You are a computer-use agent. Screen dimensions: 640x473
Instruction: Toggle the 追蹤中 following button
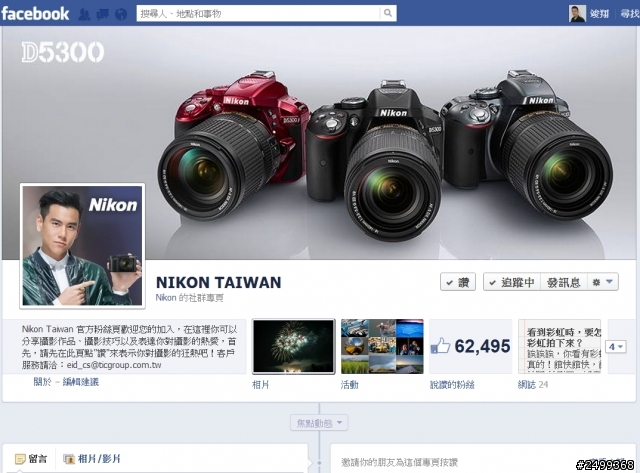pos(512,282)
